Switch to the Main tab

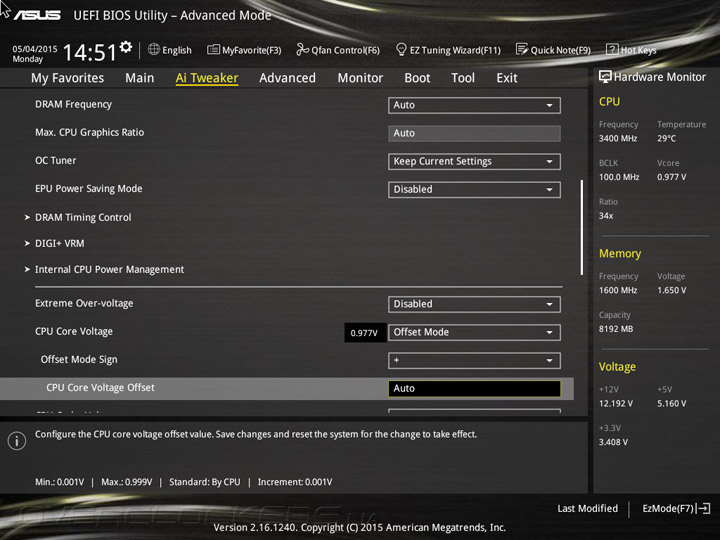pos(140,78)
